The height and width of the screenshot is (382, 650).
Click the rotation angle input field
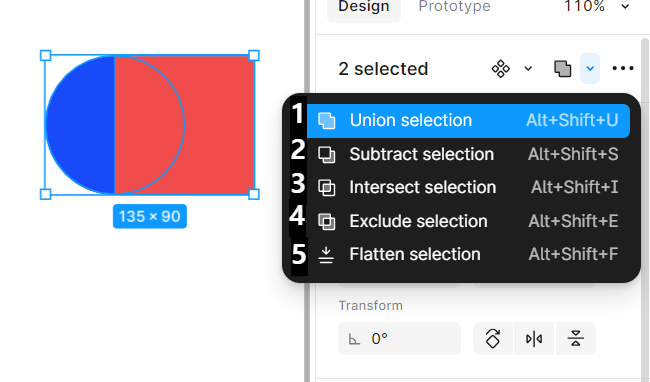click(x=399, y=339)
